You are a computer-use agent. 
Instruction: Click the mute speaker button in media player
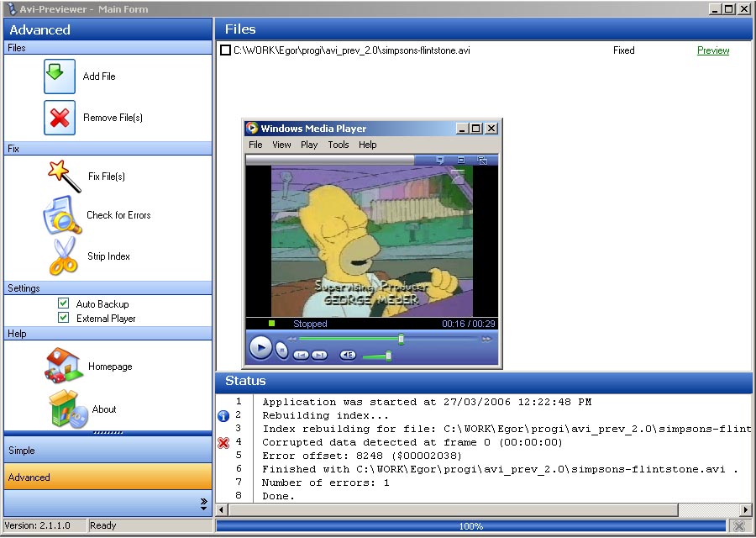click(348, 356)
